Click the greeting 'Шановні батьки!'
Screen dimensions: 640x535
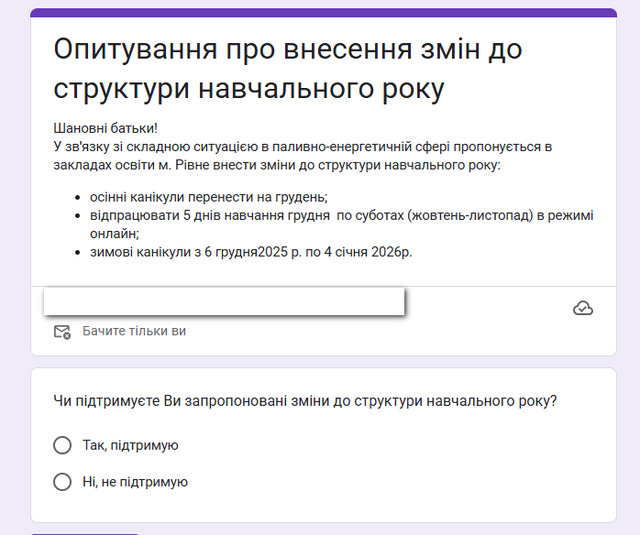(106, 129)
